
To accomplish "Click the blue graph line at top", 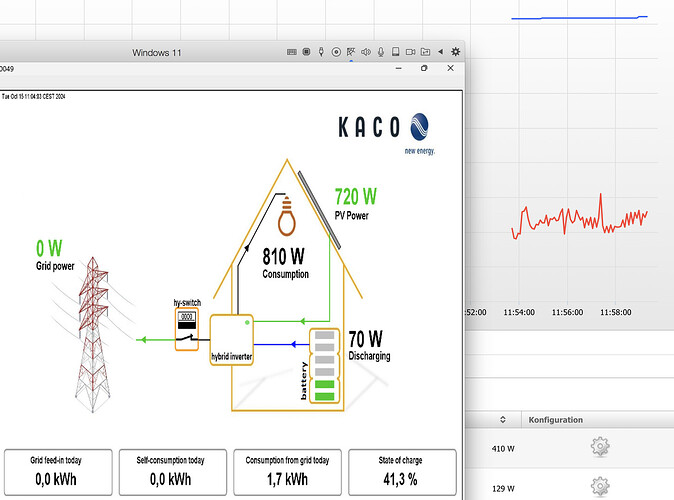I will tap(579, 18).
